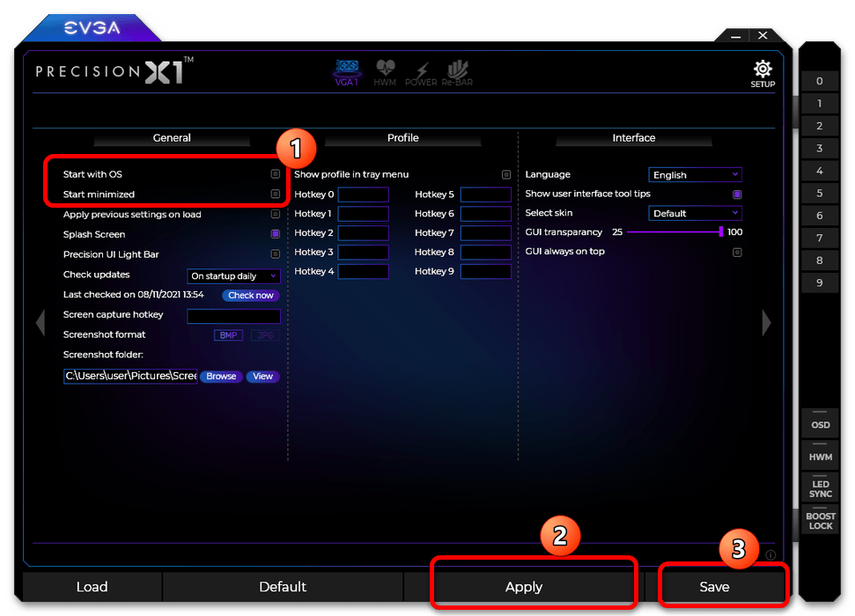
Task: Switch to profile slot 7
Action: [820, 238]
